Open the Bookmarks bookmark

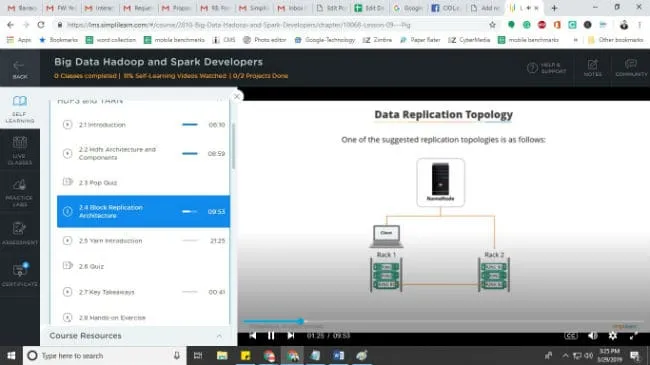pyautogui.click(x=58, y=40)
